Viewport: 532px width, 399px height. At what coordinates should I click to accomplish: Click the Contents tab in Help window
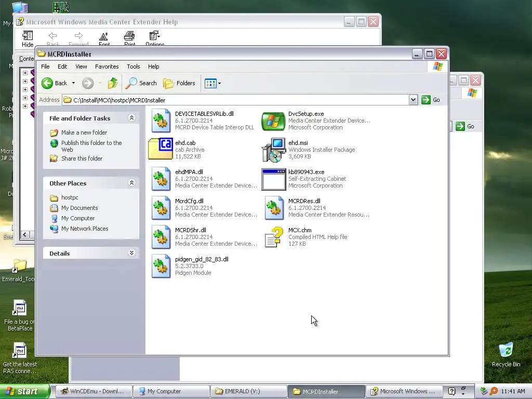(x=26, y=59)
